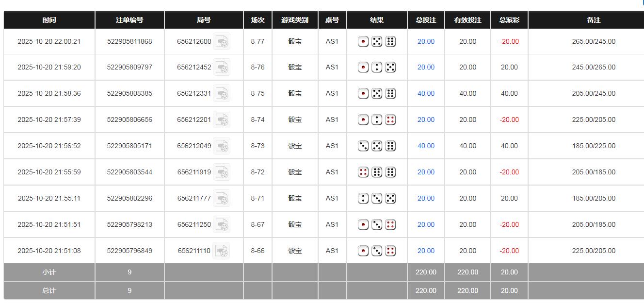
Task: Open blue 40.00 total bet link for session 8-75
Action: [x=426, y=94]
